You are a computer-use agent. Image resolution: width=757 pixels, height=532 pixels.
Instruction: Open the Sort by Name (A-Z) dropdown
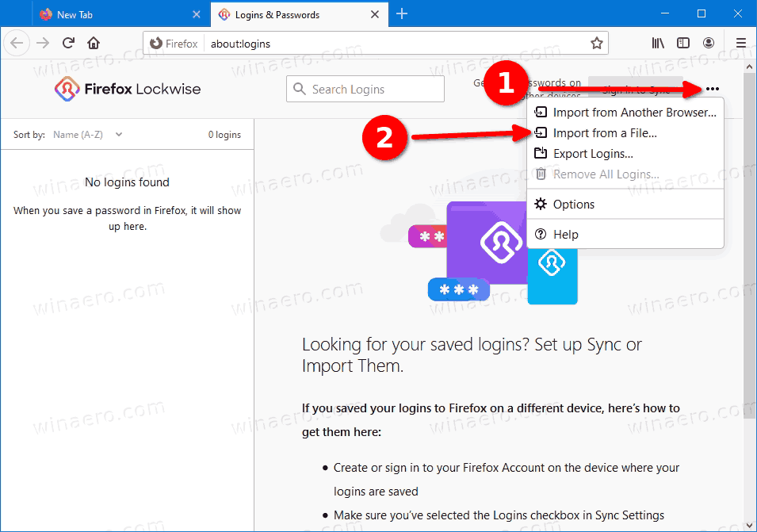87,135
